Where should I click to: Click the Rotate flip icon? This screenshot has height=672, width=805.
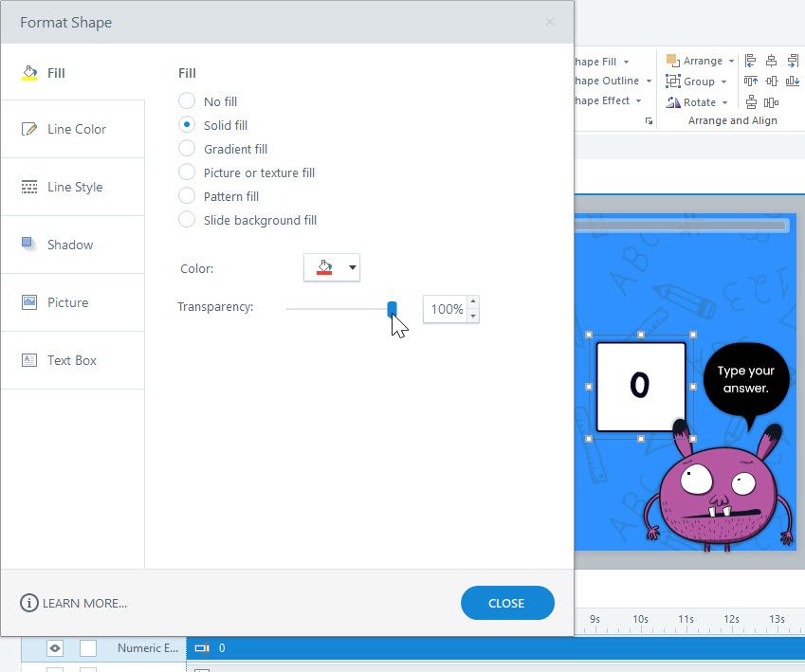pyautogui.click(x=672, y=102)
